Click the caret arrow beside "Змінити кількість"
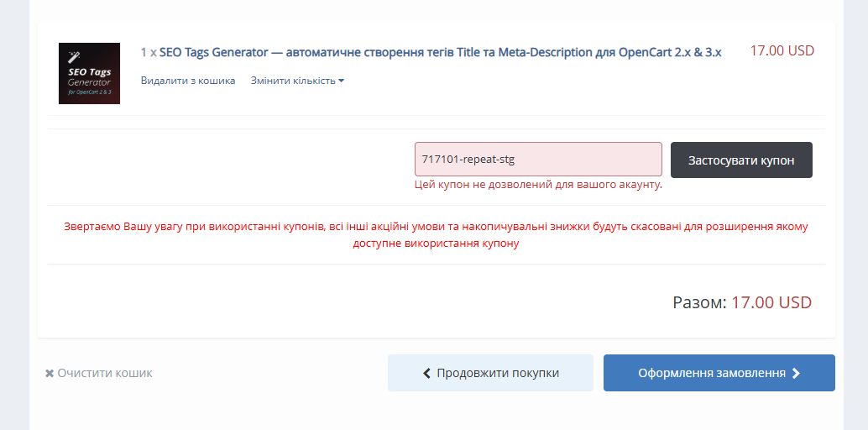868x430 pixels. point(341,81)
